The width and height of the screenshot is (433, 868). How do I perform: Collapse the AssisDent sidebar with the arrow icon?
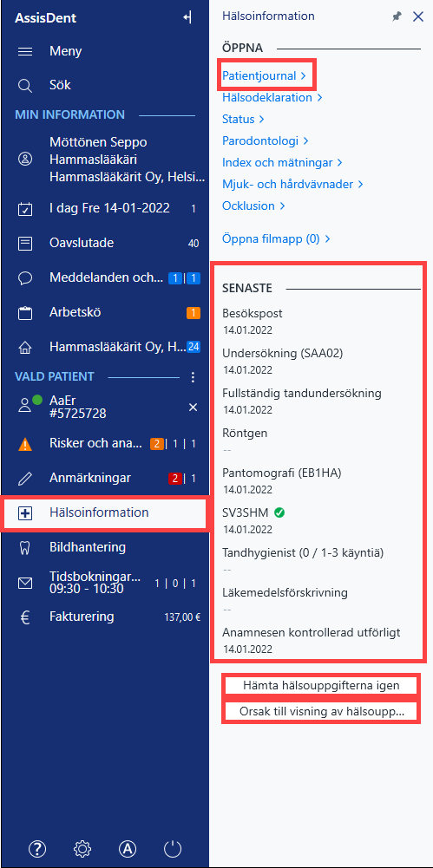pyautogui.click(x=187, y=17)
